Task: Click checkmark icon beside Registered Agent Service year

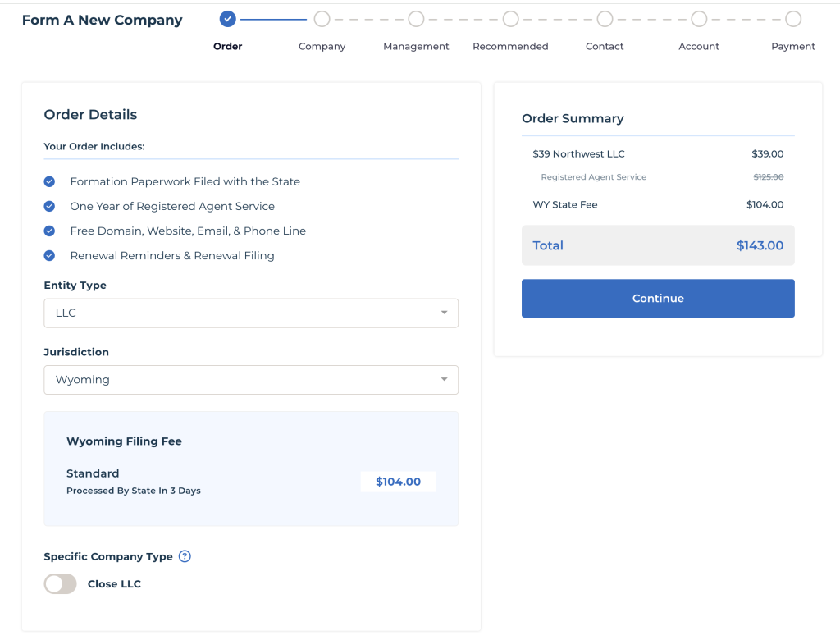Action: pos(49,207)
